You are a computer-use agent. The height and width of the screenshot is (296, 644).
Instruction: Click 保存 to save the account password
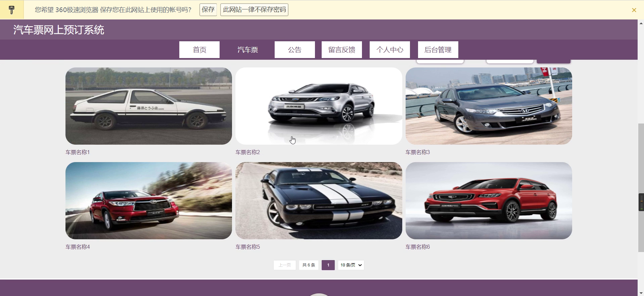[x=208, y=10]
